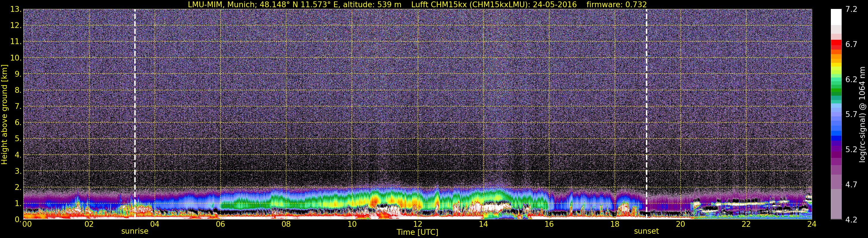Click the colorbar label 'log(rc-signal) @ 1064 nm'
The height and width of the screenshot is (238, 868).
(862, 115)
